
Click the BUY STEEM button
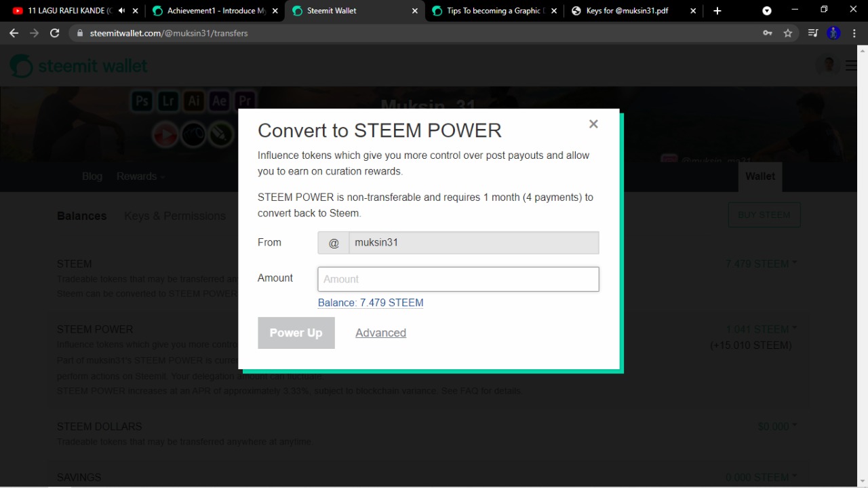[764, 215]
